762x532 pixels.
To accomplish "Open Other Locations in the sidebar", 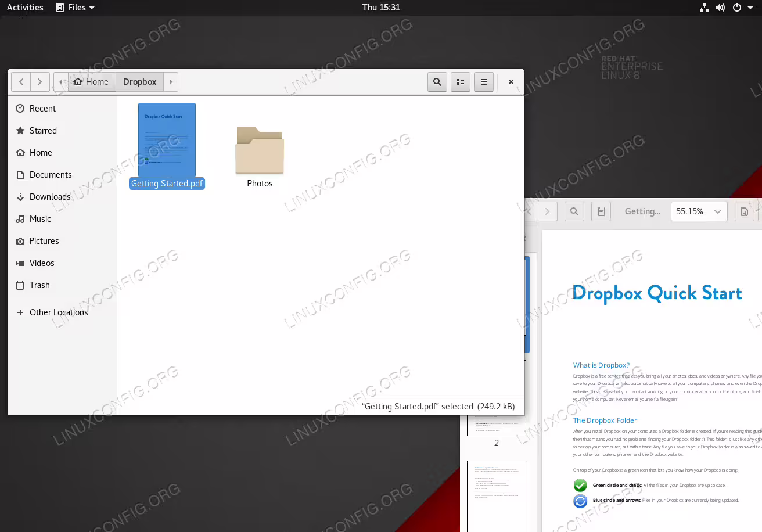I will [x=62, y=312].
